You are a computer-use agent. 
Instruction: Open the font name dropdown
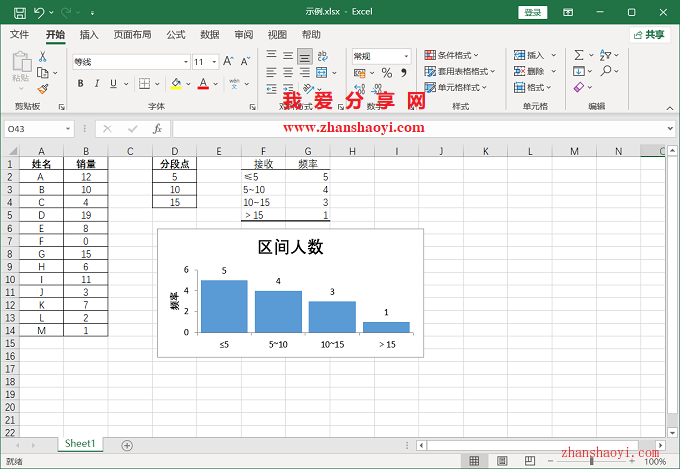(x=186, y=62)
